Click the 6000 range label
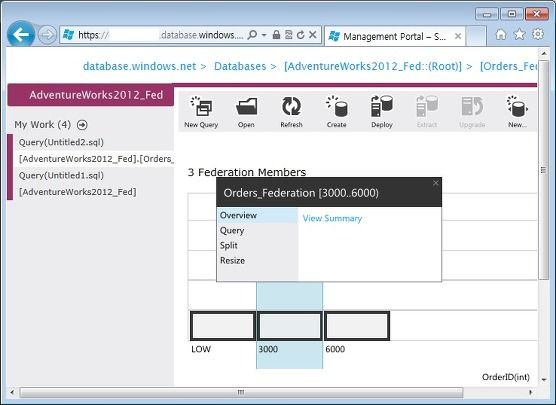The width and height of the screenshot is (556, 405). (335, 349)
